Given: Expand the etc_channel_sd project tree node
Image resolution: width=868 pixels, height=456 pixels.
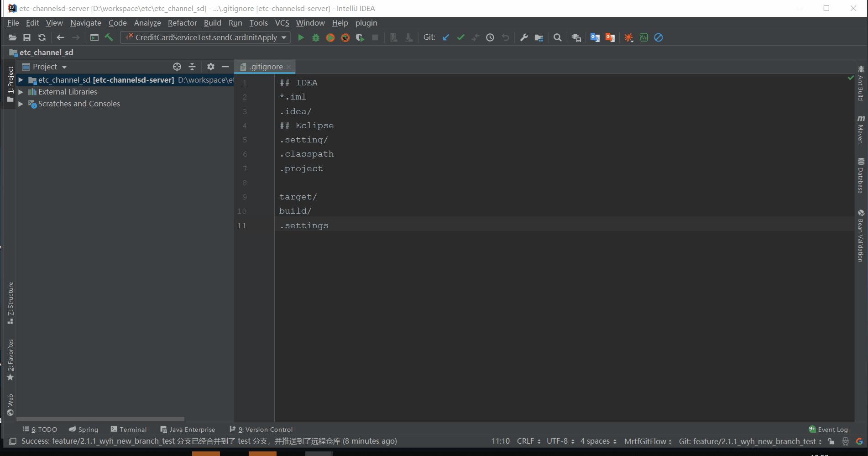Looking at the screenshot, I should click(20, 80).
